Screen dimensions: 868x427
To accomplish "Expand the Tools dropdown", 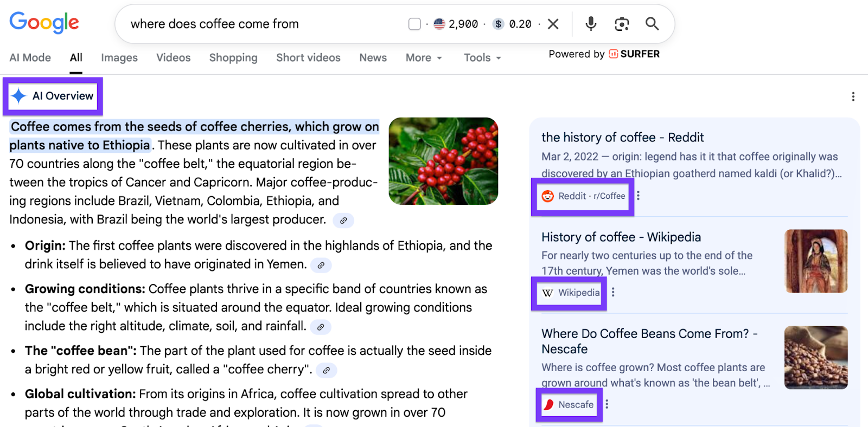I will tap(482, 57).
